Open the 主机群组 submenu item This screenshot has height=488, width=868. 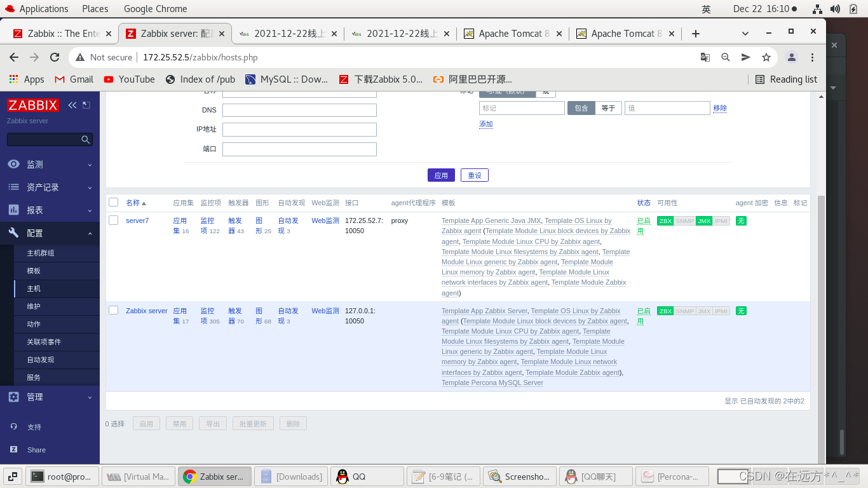41,253
